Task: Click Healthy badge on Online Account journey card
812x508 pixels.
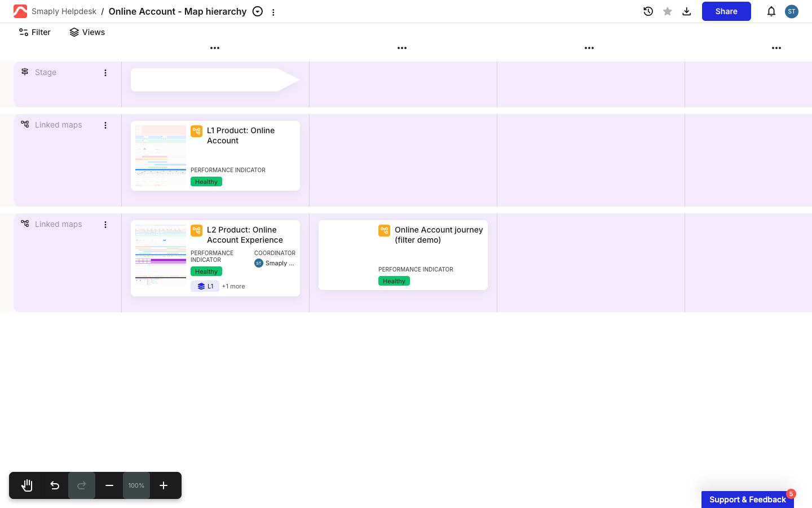Action: tap(394, 281)
